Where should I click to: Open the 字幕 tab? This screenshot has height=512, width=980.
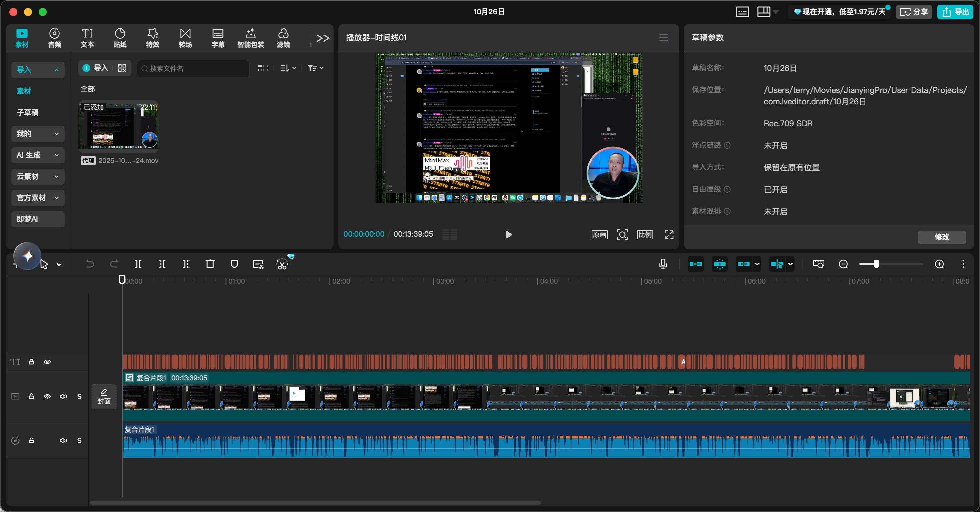[x=218, y=38]
